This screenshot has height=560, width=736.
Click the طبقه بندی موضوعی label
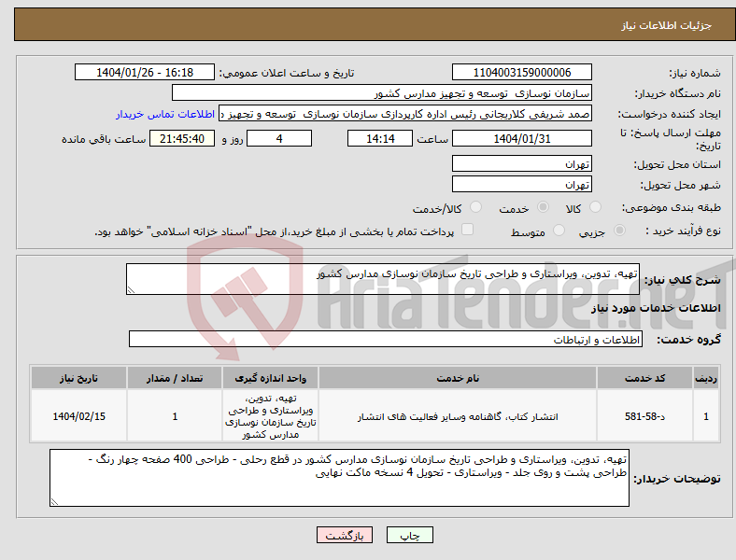coord(672,207)
